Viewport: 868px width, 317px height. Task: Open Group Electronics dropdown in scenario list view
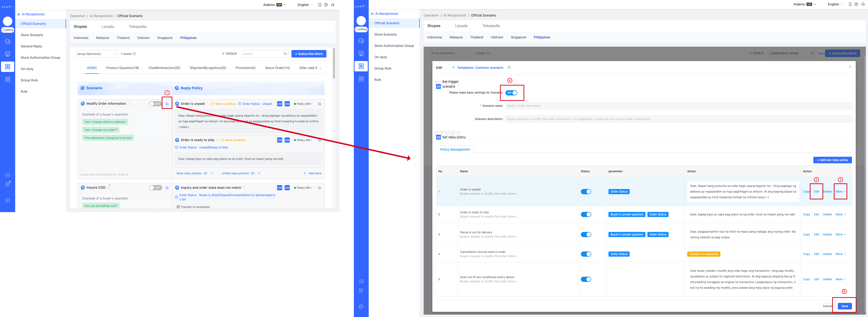pos(96,54)
